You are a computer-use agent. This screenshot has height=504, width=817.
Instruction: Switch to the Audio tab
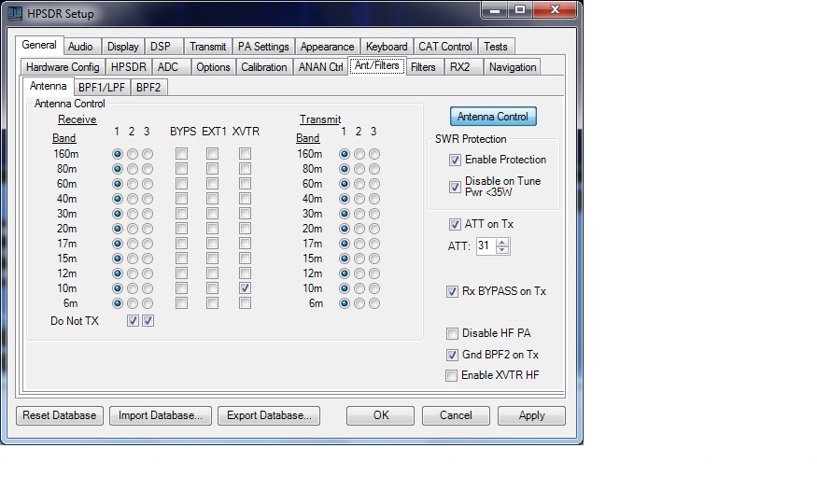(x=80, y=47)
